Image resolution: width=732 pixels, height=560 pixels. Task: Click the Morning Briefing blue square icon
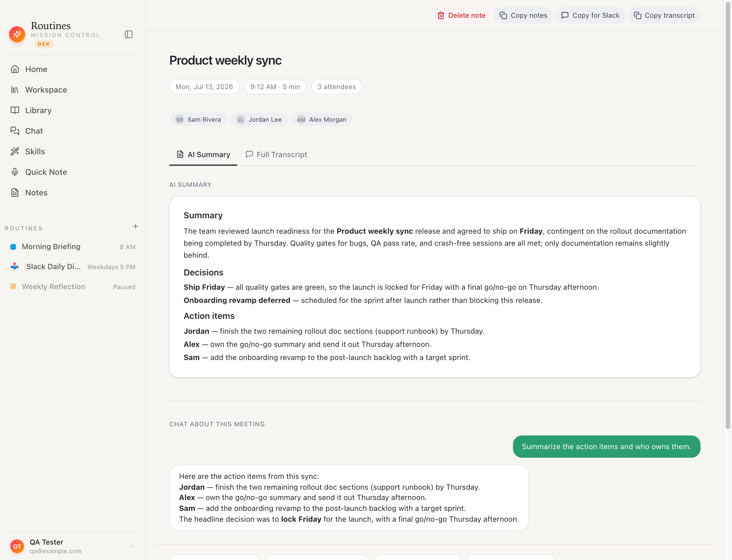point(13,247)
